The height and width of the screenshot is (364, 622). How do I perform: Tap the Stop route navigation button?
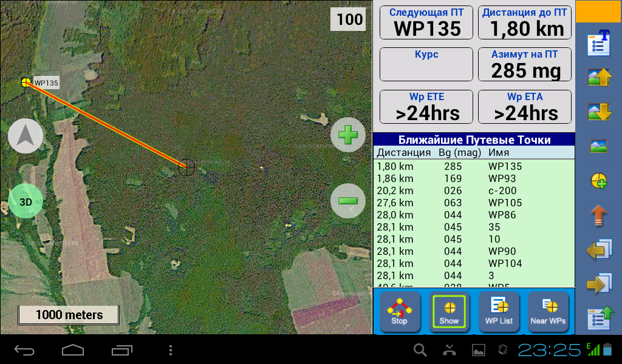click(400, 312)
